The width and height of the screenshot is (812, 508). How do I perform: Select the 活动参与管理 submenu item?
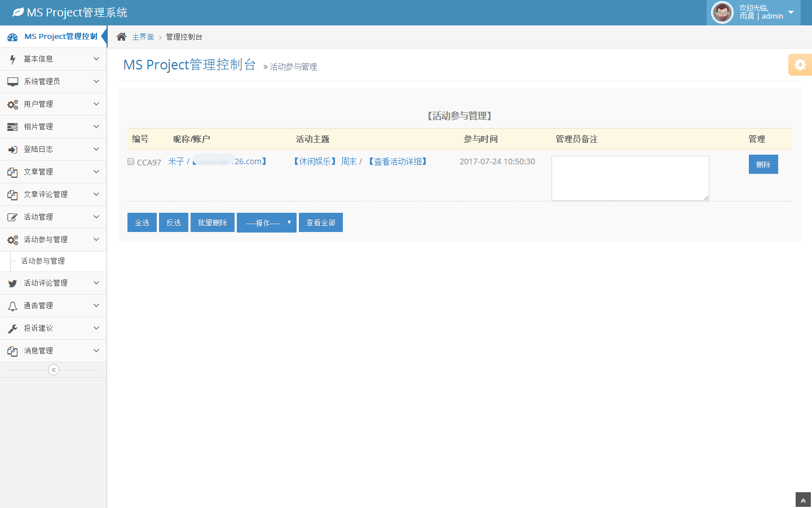pos(43,261)
